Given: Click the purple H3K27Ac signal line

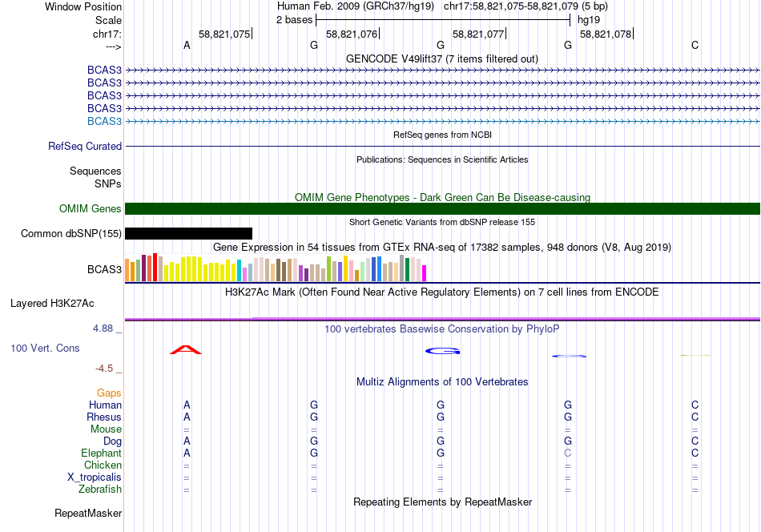Looking at the screenshot, I should click(x=442, y=319).
